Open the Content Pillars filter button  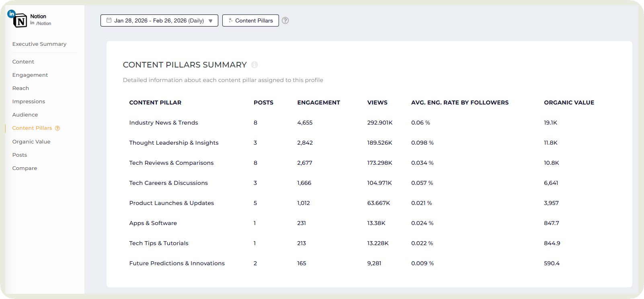250,20
